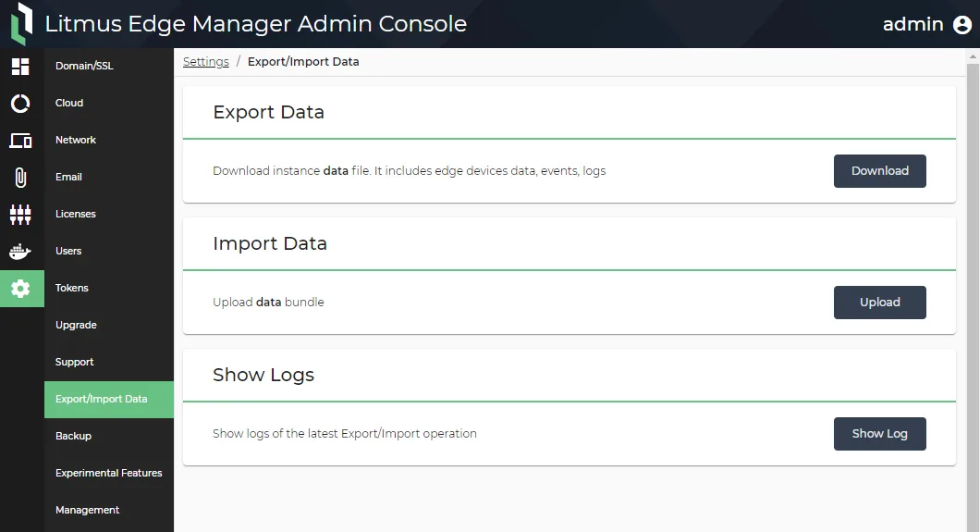This screenshot has width=980, height=532.
Task: Open the Backup settings page
Action: tap(109, 436)
